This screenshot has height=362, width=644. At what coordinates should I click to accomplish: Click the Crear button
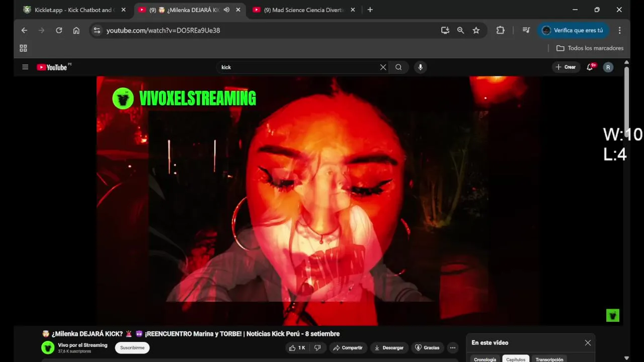pyautogui.click(x=566, y=67)
